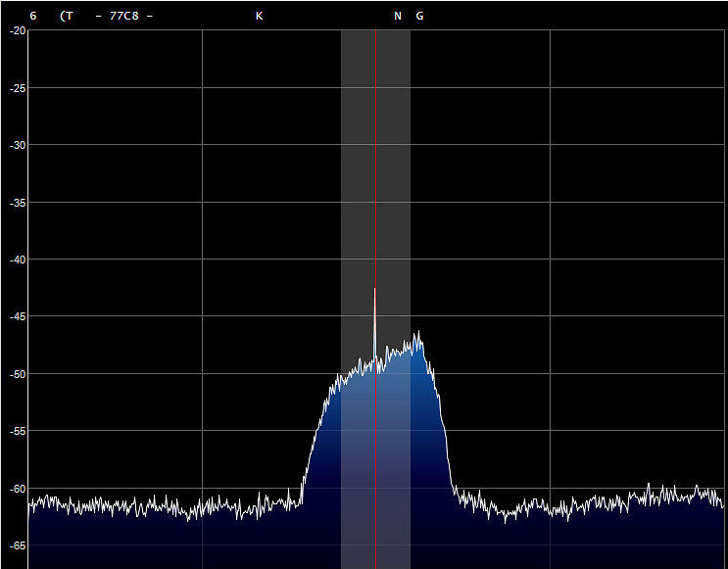
Task: Click the -50 label on the dB axis
Action: (18, 374)
